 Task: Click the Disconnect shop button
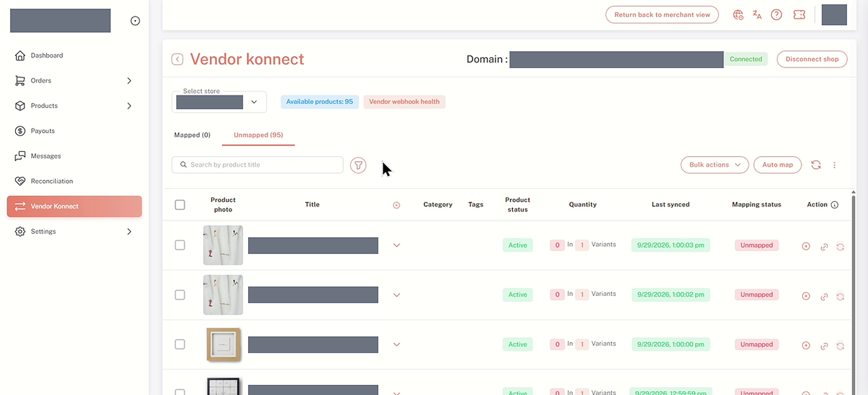click(x=812, y=59)
